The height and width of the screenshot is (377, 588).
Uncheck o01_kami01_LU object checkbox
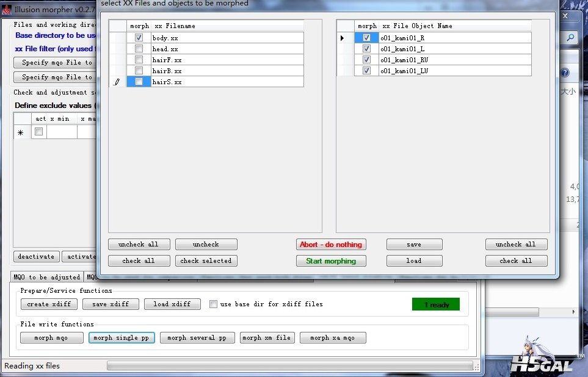(366, 71)
